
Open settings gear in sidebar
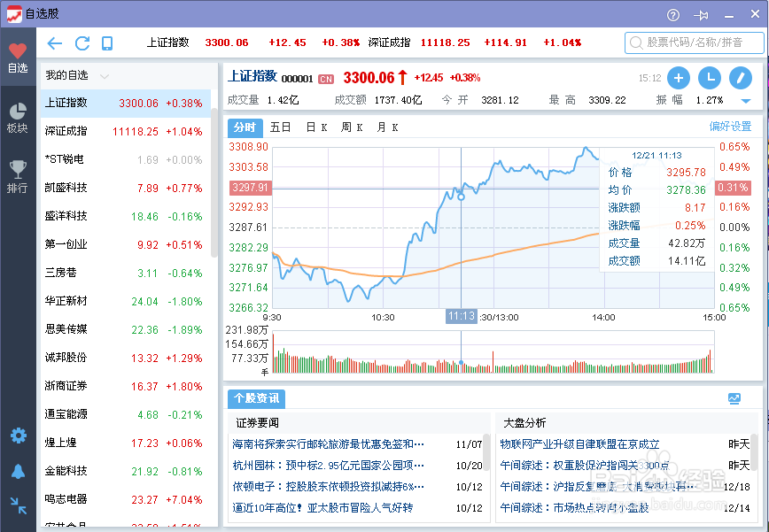(18, 436)
